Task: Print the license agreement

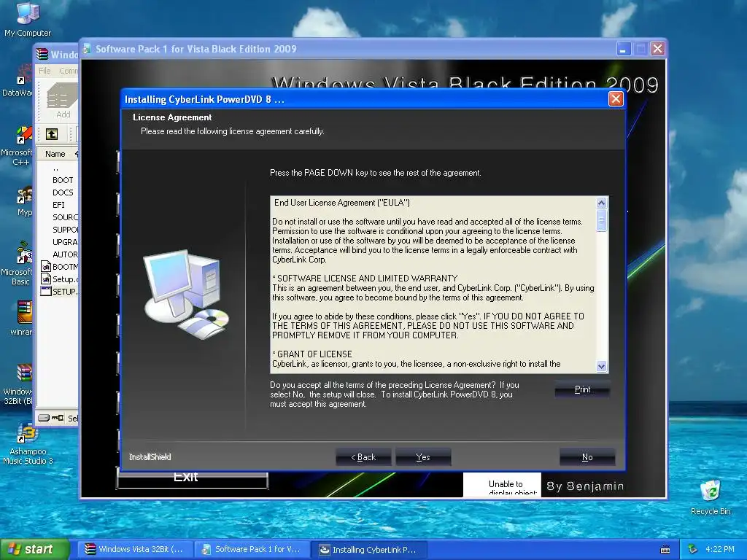Action: [582, 389]
